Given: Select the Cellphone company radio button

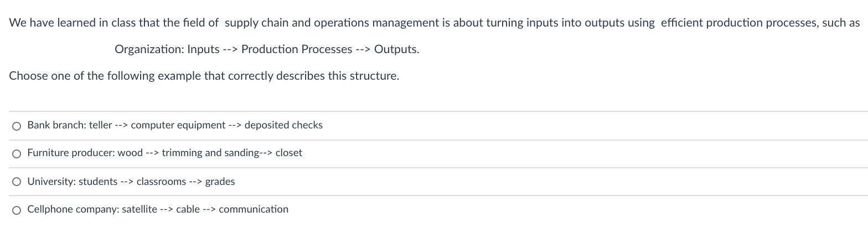Looking at the screenshot, I should (x=17, y=210).
